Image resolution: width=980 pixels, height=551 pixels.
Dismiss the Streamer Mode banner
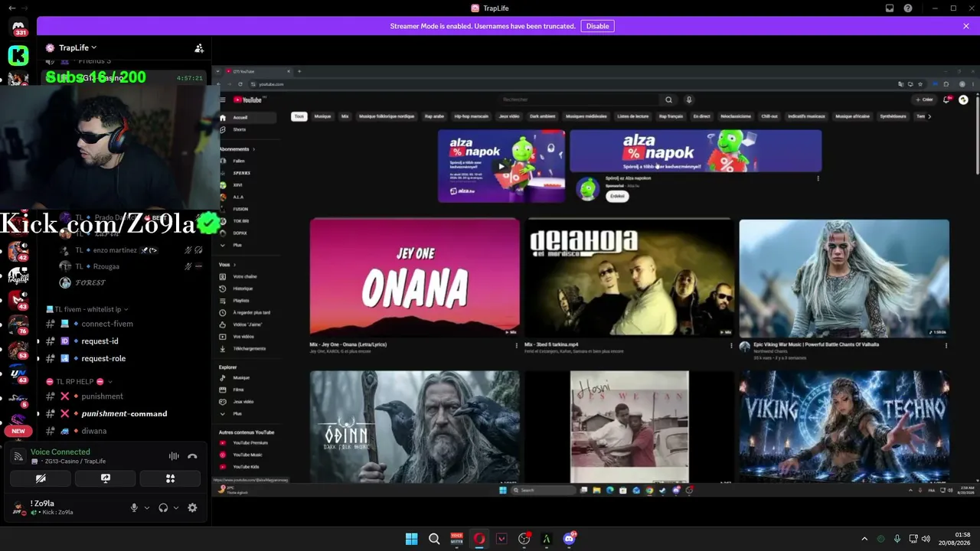click(x=966, y=26)
